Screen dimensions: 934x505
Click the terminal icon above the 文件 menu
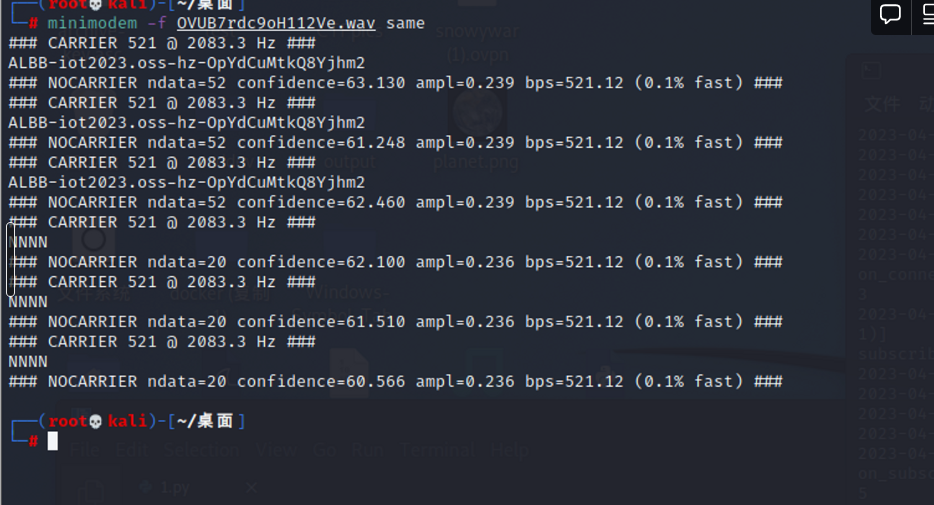tap(873, 72)
